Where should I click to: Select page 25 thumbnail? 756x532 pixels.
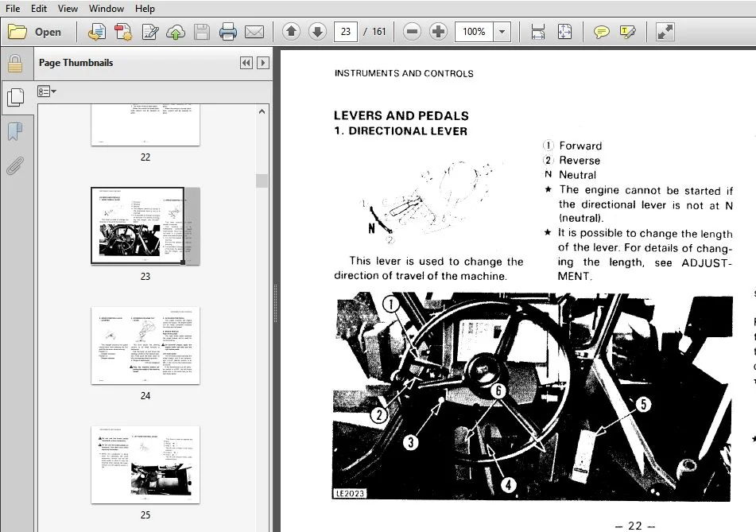145,464
